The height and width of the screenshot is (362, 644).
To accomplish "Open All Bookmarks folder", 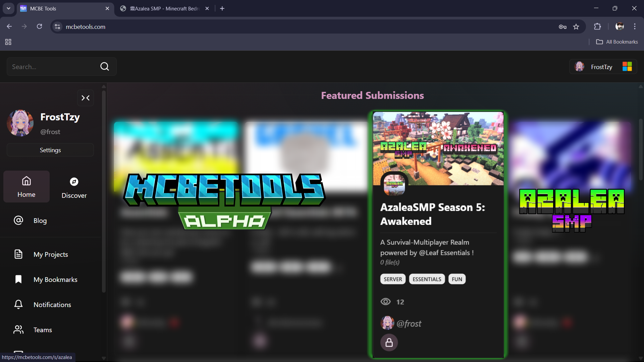I will [x=617, y=42].
